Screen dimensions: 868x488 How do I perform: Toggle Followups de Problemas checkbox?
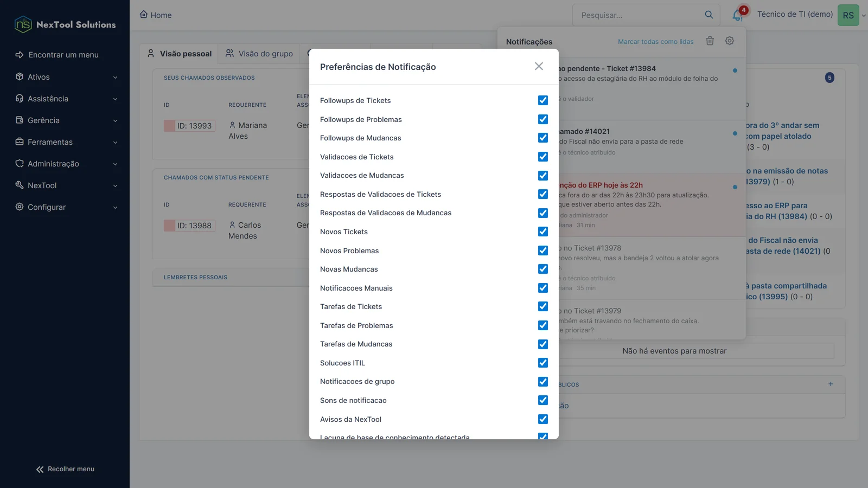point(543,119)
